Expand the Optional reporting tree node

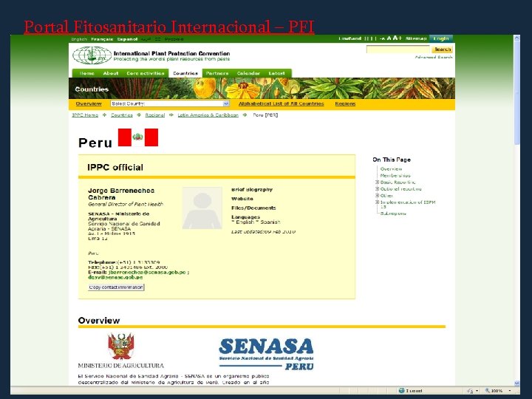tap(377, 188)
